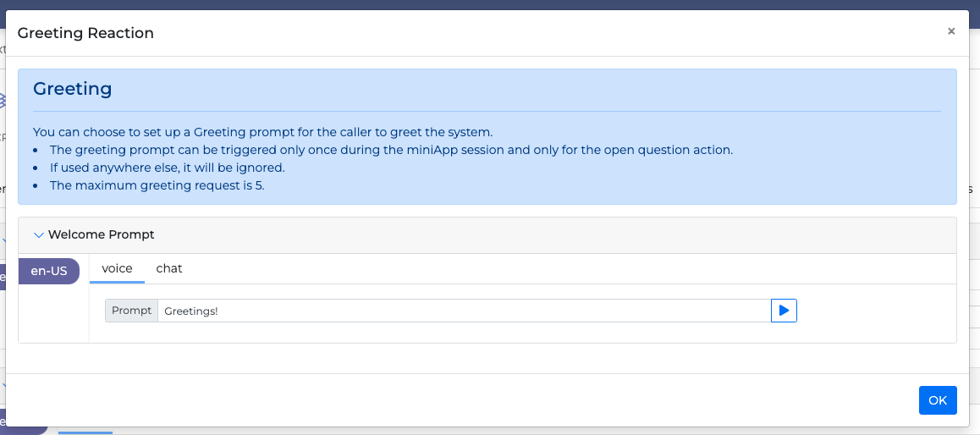This screenshot has width=980, height=435.
Task: Click the 'You can choose to set up' sentence
Action: 262,132
